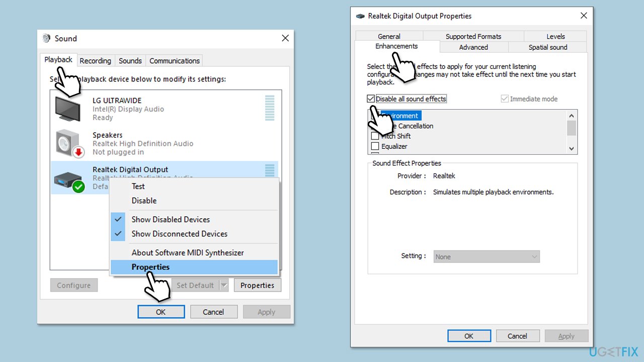644x362 pixels.
Task: Select the Enhancements tab
Action: [396, 46]
